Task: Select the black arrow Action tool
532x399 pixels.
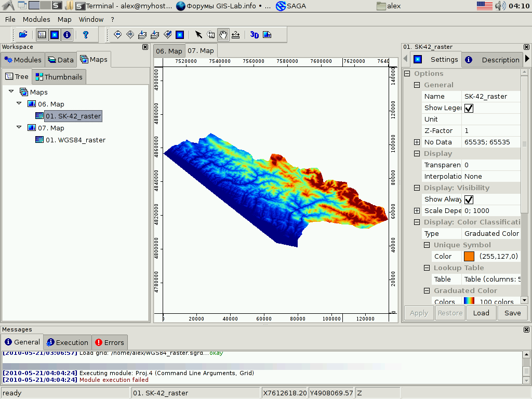Action: [x=198, y=35]
